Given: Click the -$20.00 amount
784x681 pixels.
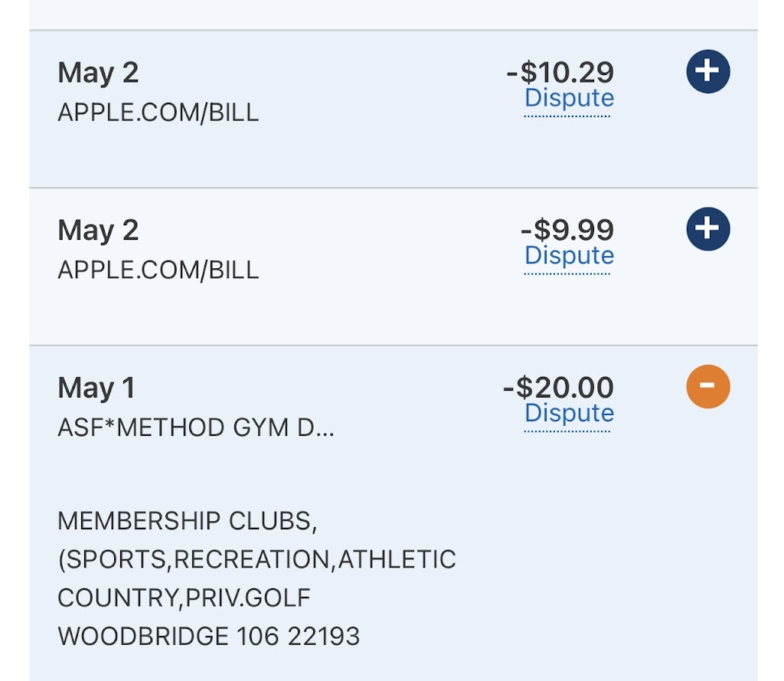Looking at the screenshot, I should pyautogui.click(x=558, y=388).
